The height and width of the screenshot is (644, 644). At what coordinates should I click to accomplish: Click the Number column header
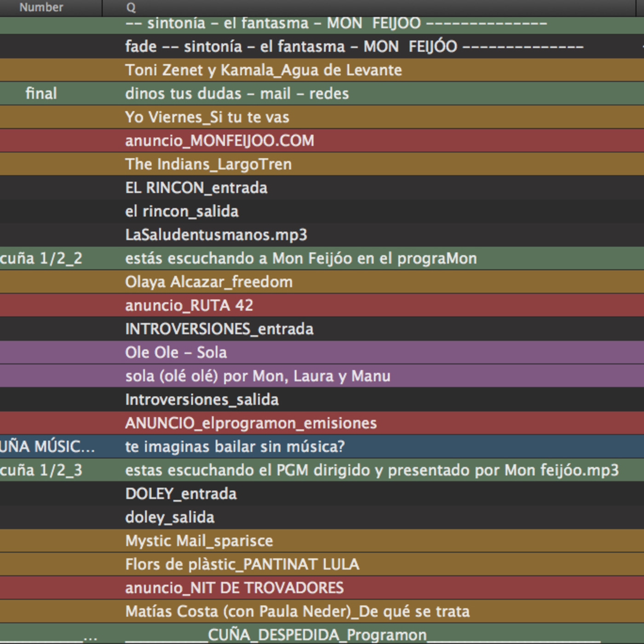pyautogui.click(x=41, y=7)
